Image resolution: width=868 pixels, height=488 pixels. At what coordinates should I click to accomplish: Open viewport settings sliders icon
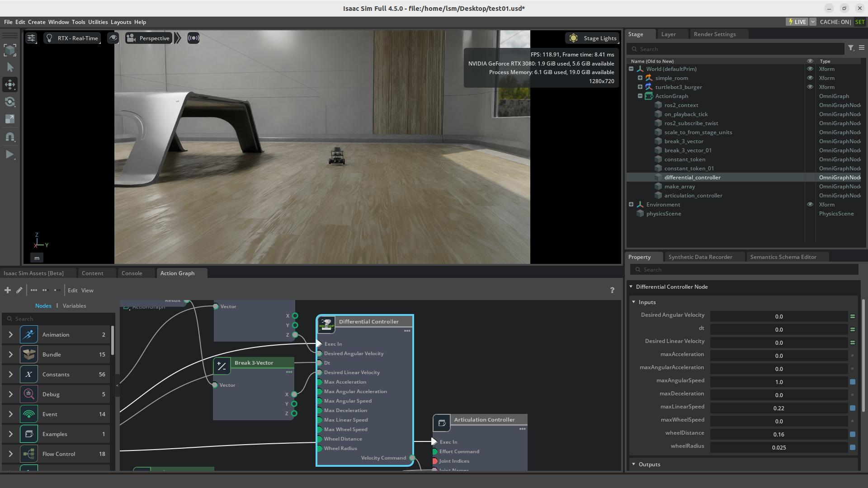[31, 38]
